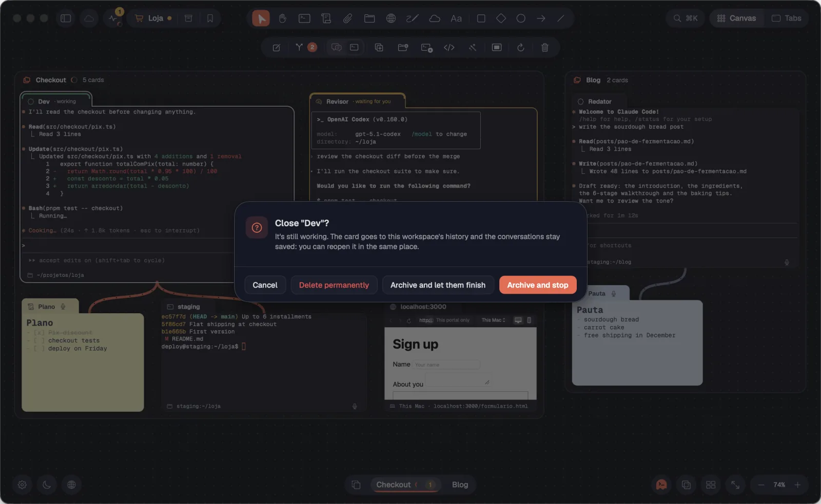Screen dimensions: 821x504
Task: Click the magic wand icon
Action: pos(473,48)
